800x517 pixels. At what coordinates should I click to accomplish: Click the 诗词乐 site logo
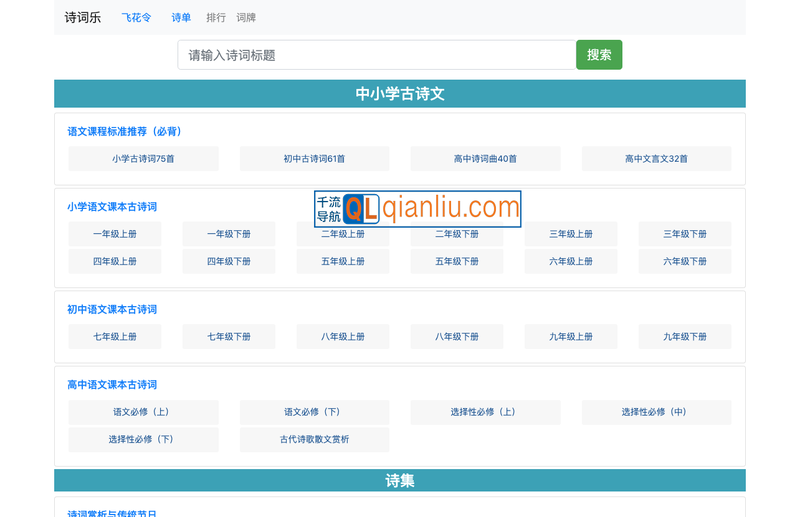click(83, 17)
